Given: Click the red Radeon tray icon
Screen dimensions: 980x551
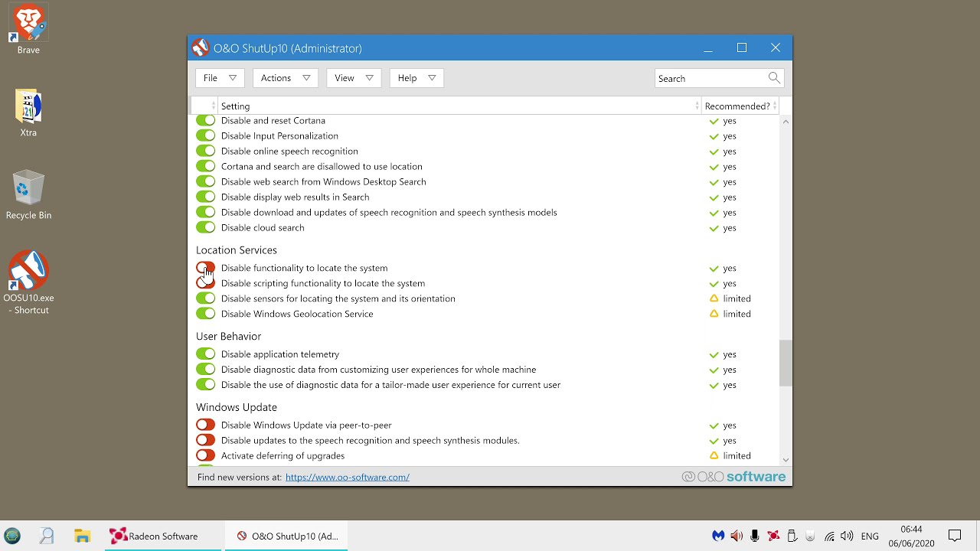Looking at the screenshot, I should click(773, 536).
